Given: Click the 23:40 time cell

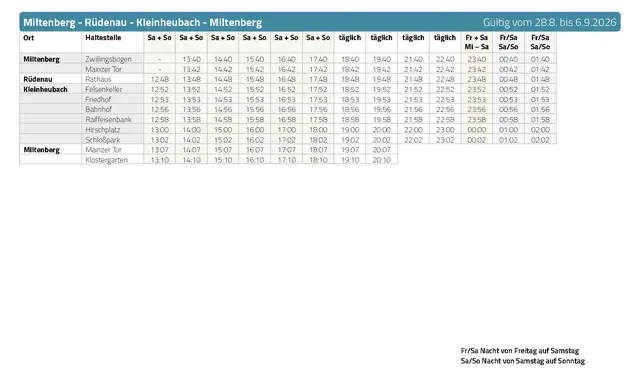Looking at the screenshot, I should pyautogui.click(x=476, y=59).
